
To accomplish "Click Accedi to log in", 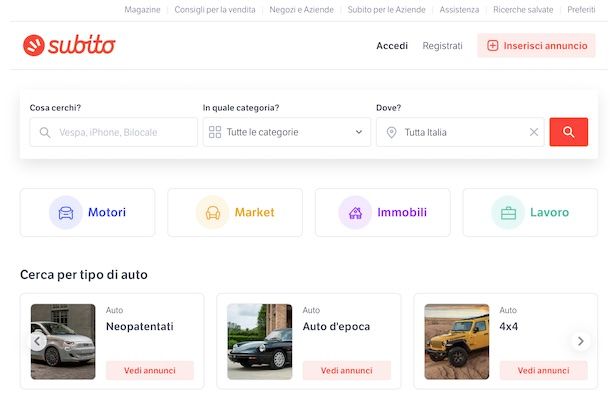I will pyautogui.click(x=392, y=46).
